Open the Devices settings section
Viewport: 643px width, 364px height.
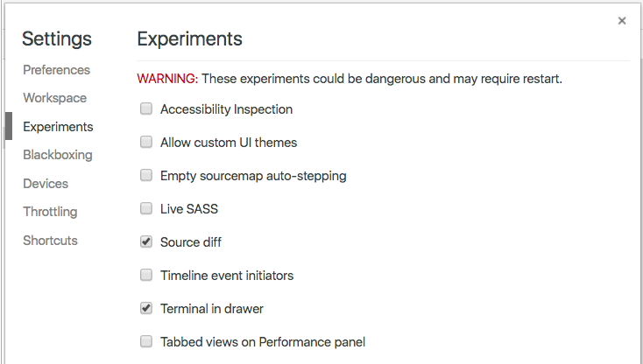tap(46, 184)
